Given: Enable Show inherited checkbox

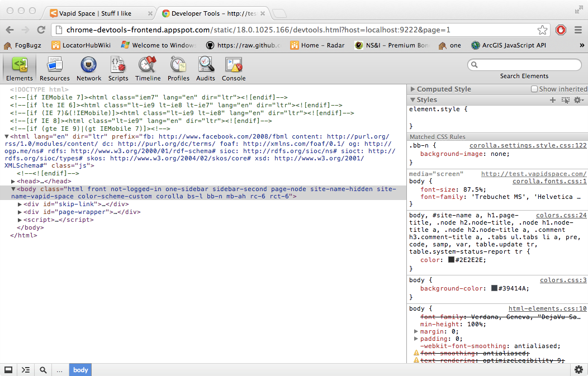Looking at the screenshot, I should click(534, 89).
